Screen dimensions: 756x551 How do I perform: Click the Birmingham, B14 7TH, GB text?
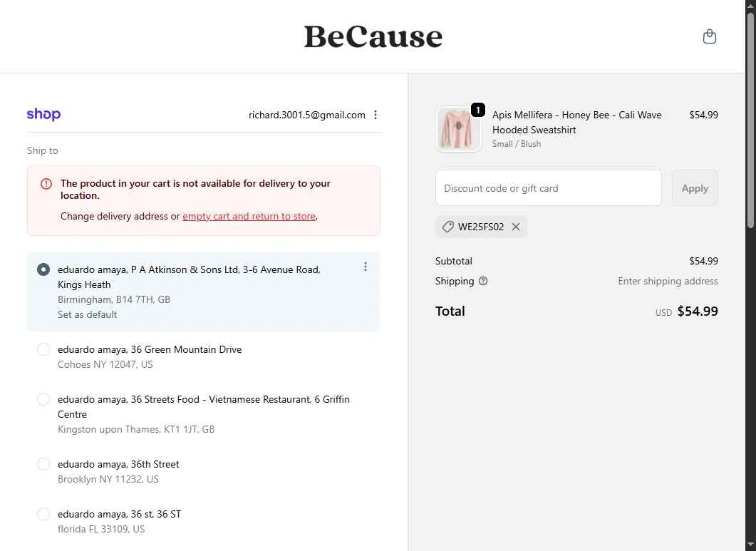114,299
